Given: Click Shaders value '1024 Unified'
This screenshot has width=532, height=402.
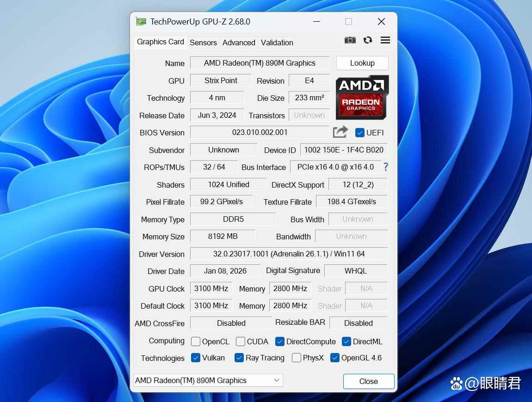Looking at the screenshot, I should tap(229, 184).
